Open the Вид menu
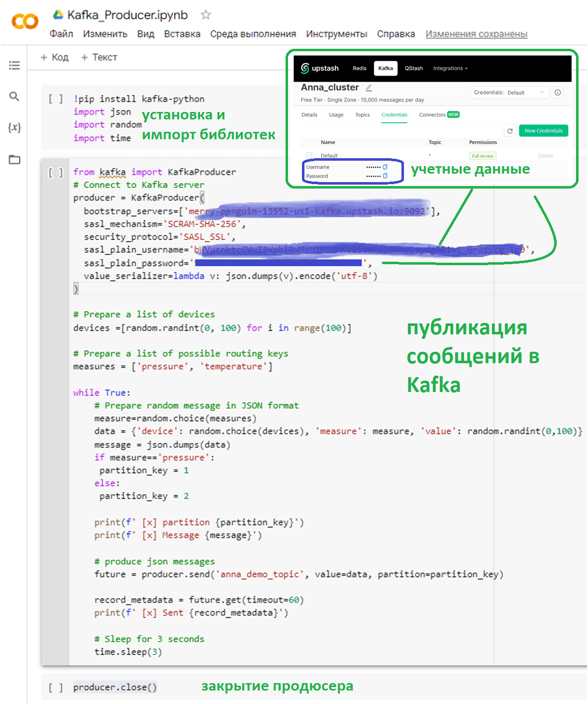The width and height of the screenshot is (588, 704). 146,34
